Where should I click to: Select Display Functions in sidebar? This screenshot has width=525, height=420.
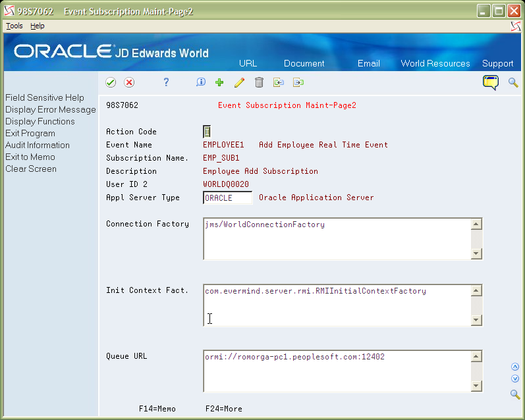coord(40,122)
